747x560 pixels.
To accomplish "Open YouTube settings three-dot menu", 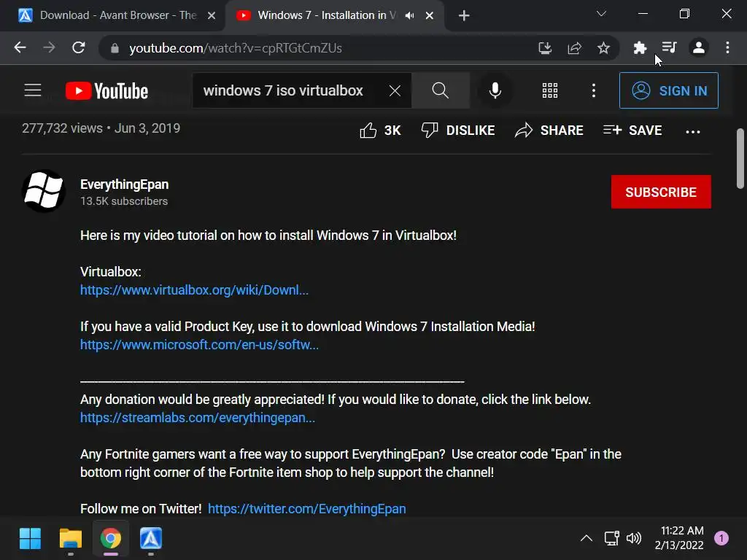I will point(594,90).
